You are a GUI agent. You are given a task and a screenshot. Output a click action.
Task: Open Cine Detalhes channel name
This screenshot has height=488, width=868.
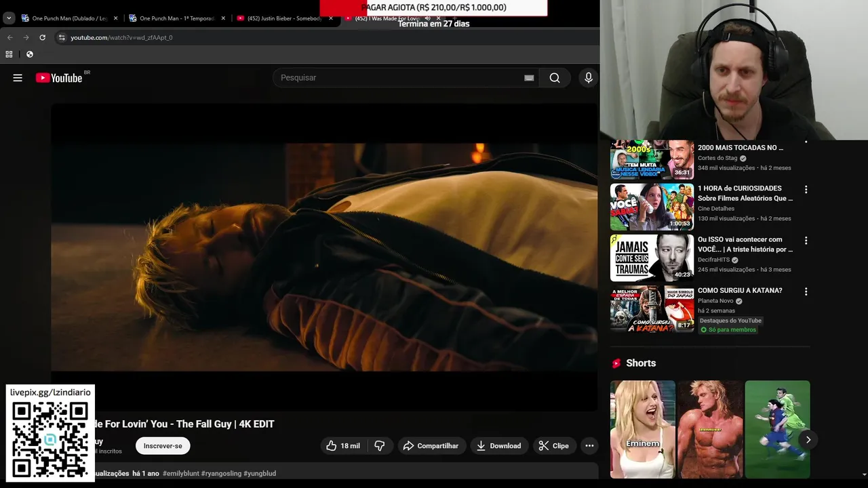click(716, 209)
